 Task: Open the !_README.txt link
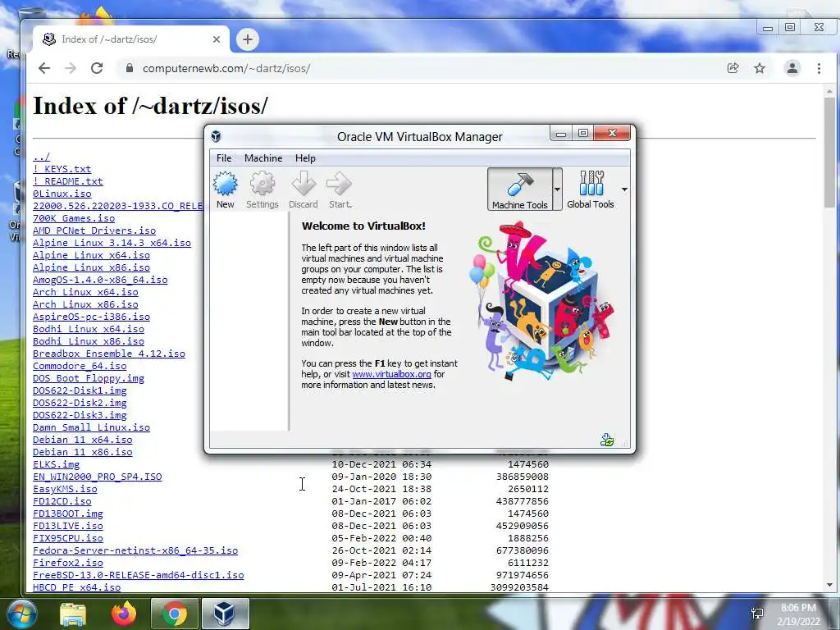[x=67, y=181]
